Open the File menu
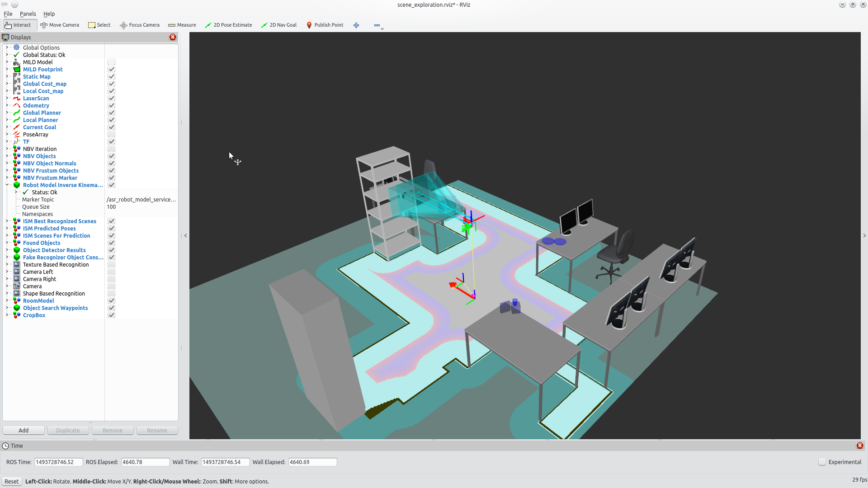Image resolution: width=868 pixels, height=488 pixels. point(8,13)
